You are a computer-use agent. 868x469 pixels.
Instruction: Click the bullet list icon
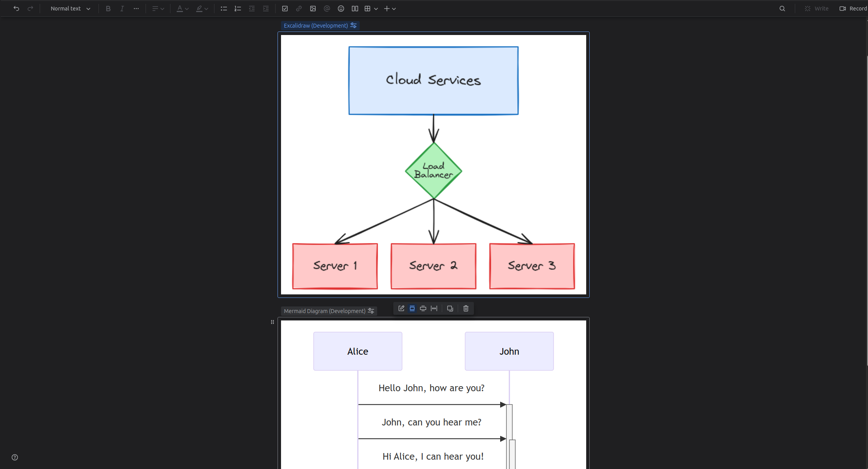(x=224, y=9)
